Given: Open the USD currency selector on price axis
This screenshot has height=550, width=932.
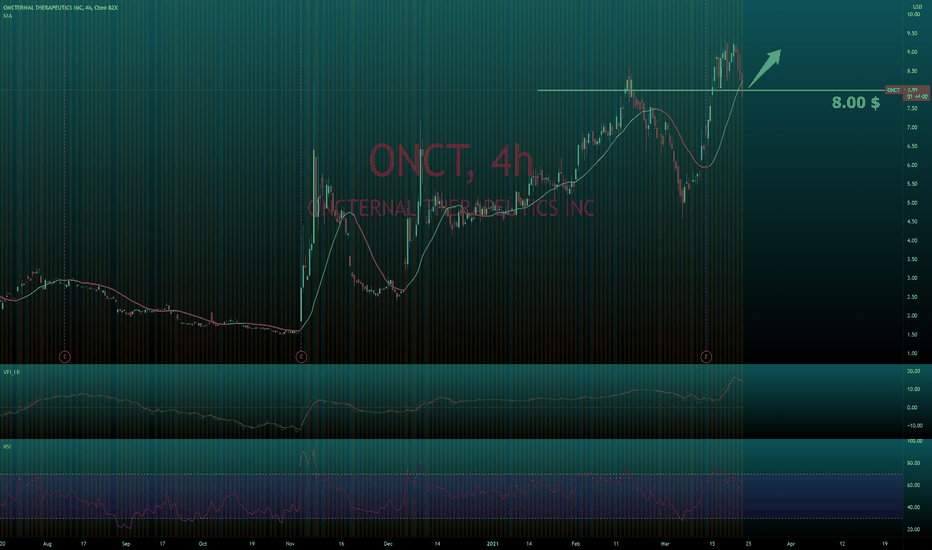Looking at the screenshot, I should tap(917, 7).
